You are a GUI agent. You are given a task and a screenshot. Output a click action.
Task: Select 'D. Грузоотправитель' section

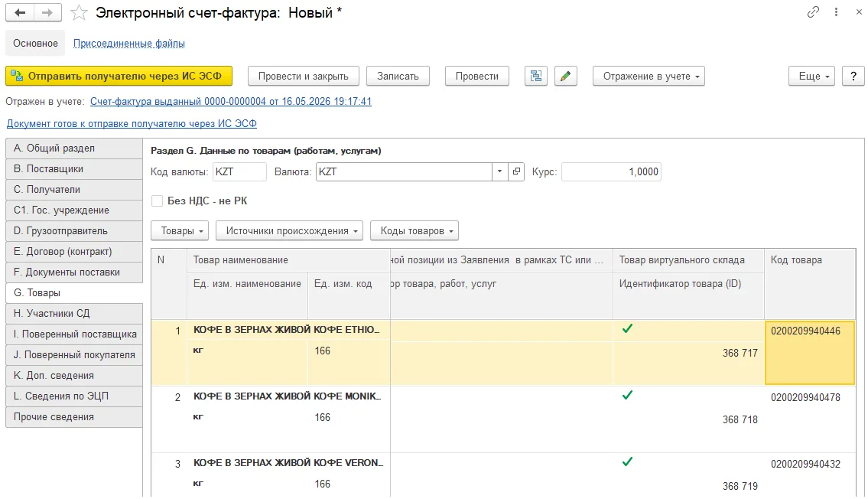point(74,231)
